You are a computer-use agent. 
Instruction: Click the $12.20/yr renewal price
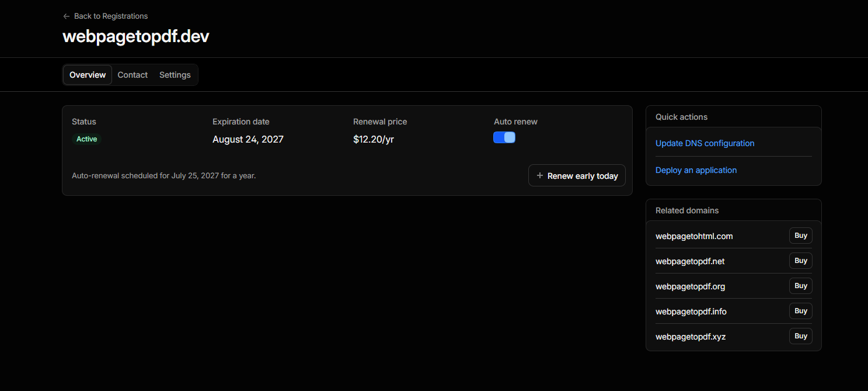[x=374, y=139]
